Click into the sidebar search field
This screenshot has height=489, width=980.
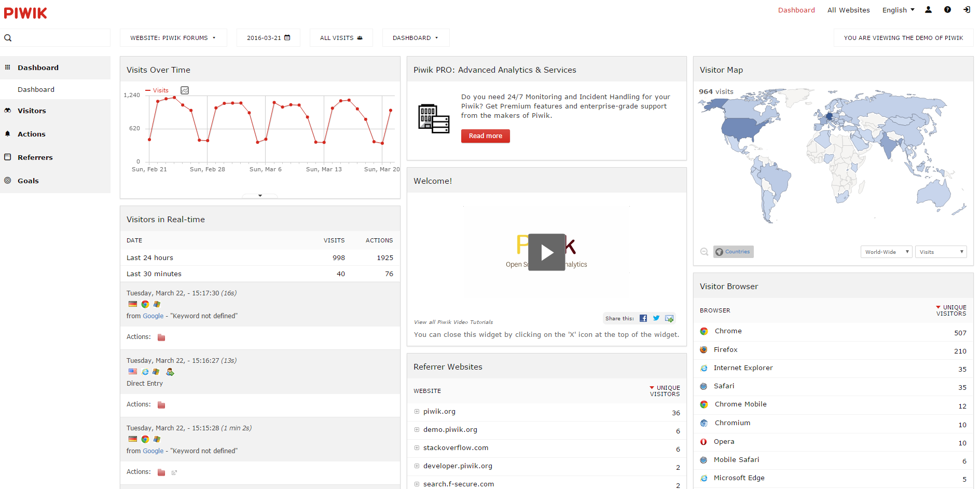click(x=55, y=38)
